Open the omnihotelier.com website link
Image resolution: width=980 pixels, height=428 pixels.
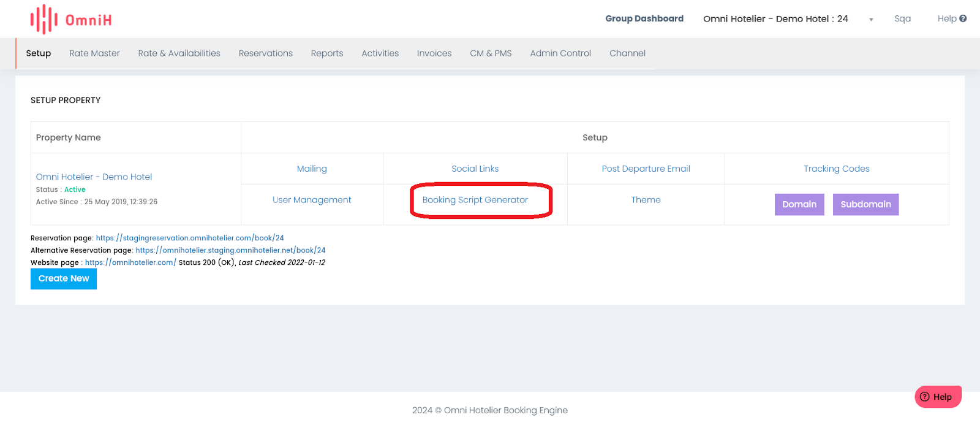click(x=130, y=262)
